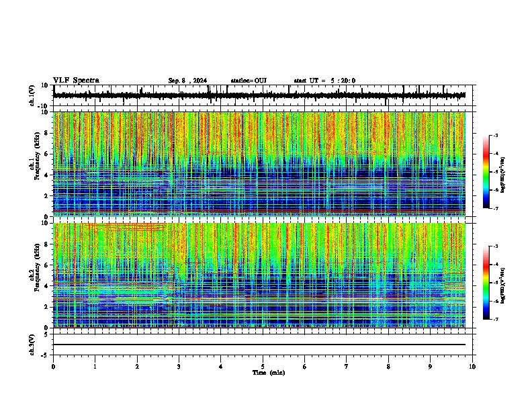Click time axis tick label "8"
The height and width of the screenshot is (411, 532).
[388, 367]
